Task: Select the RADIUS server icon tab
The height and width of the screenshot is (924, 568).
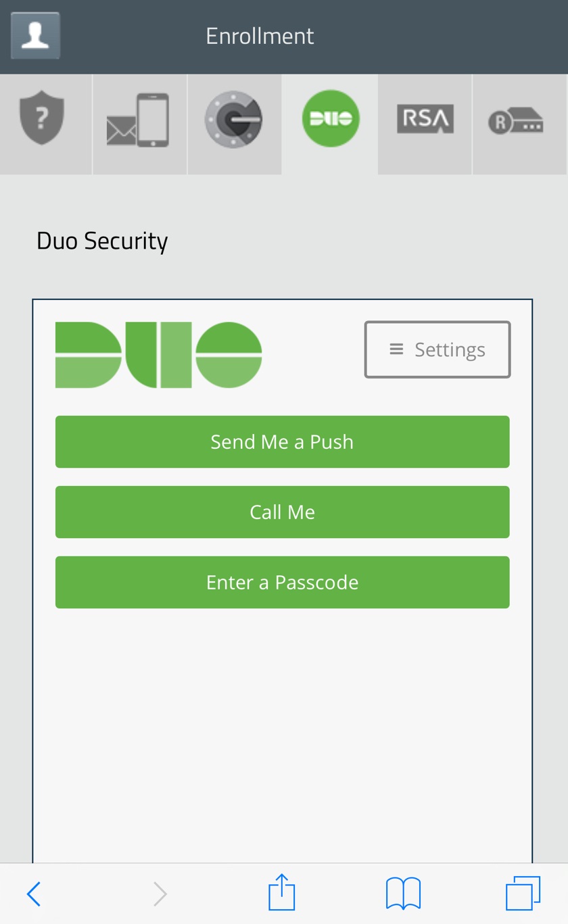Action: pyautogui.click(x=516, y=120)
